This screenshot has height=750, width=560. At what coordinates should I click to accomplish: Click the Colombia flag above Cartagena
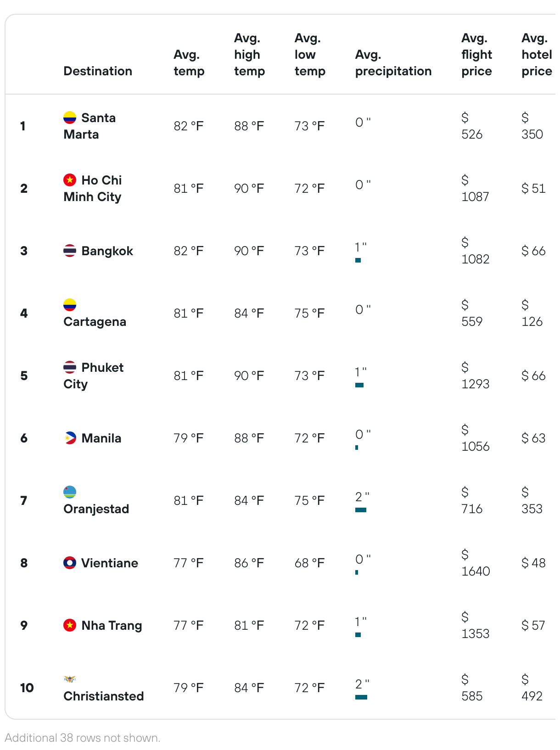70,305
